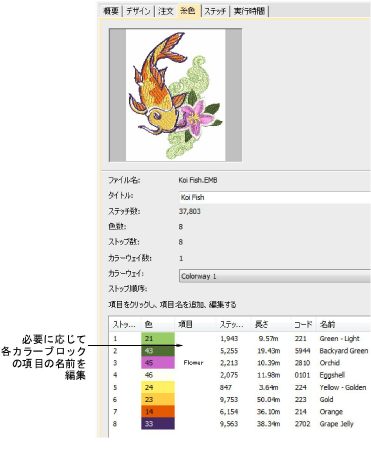Click length value 10.39m
Screen dimensions: 371x452
(x=269, y=363)
